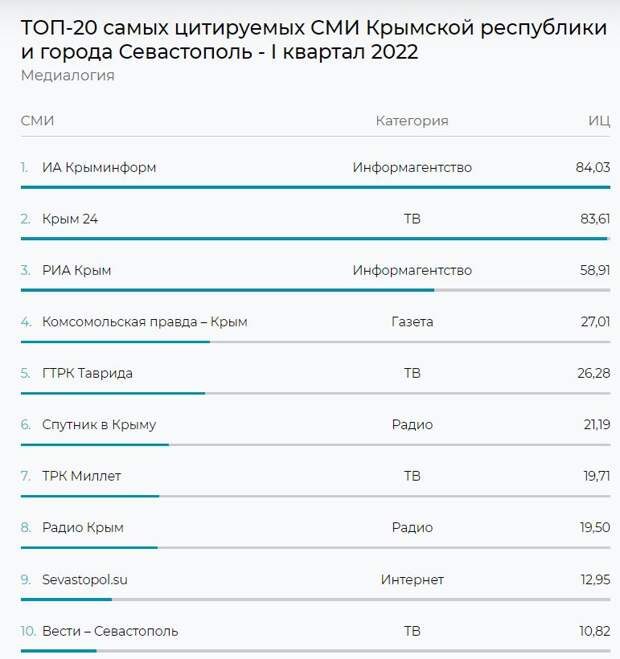Click the 84,03 index value

tap(592, 167)
